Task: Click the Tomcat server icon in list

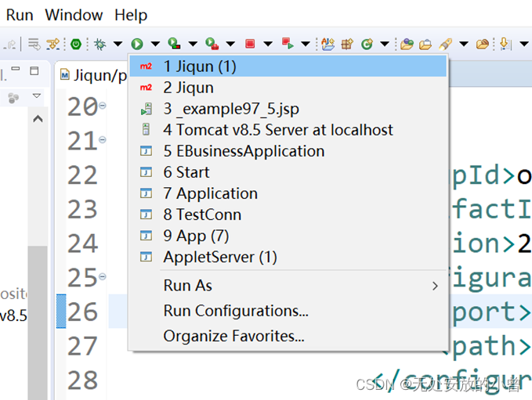Action: pyautogui.click(x=146, y=130)
